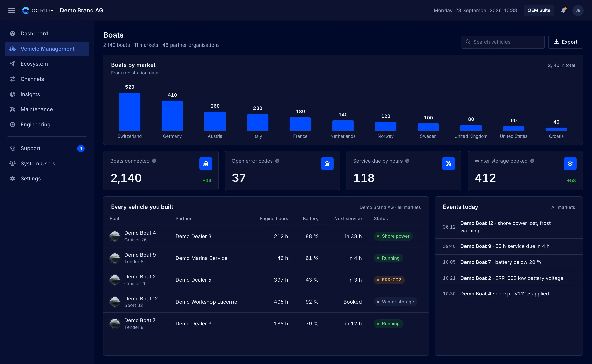Image resolution: width=592 pixels, height=364 pixels.
Task: Open the 10:05 Demo Boat 7 battery event
Action: pyautogui.click(x=509, y=262)
